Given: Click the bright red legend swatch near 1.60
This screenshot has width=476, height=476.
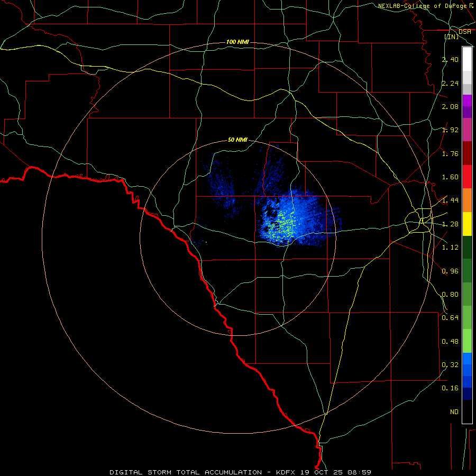Looking at the screenshot, I should tap(467, 177).
